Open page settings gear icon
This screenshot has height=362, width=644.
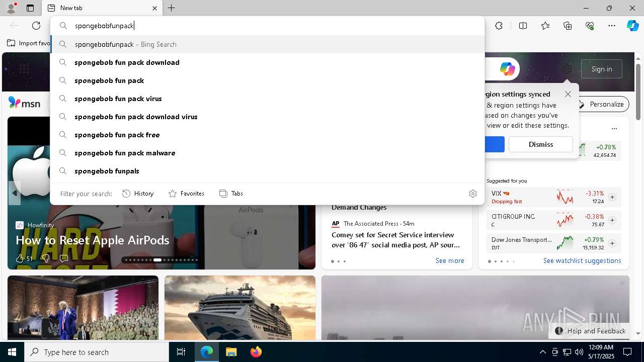pos(567,69)
